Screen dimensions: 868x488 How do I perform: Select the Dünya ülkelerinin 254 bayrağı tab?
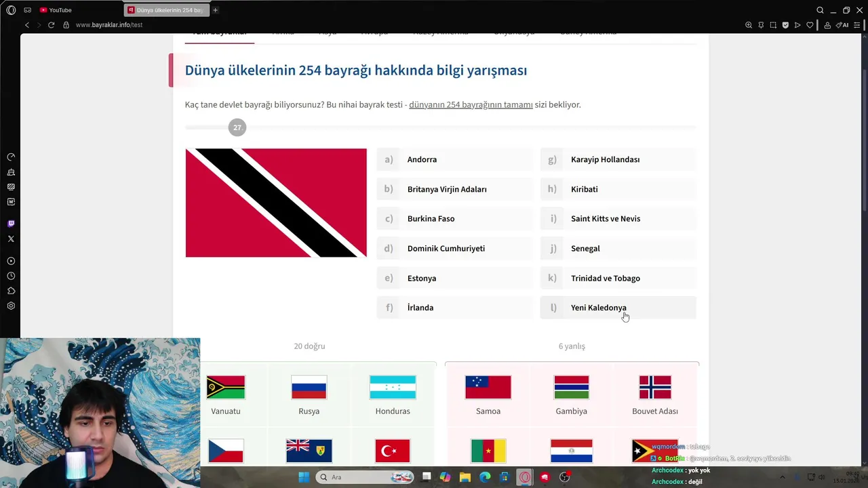(x=167, y=10)
